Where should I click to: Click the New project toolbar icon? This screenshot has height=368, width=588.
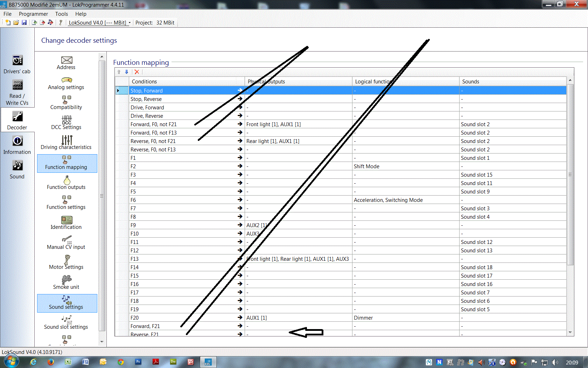(x=8, y=22)
